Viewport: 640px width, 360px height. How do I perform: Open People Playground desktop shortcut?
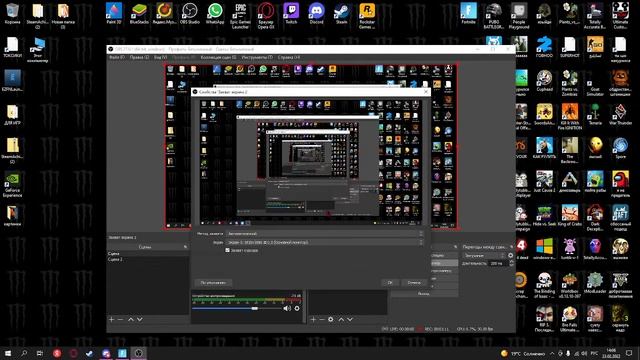519,16
